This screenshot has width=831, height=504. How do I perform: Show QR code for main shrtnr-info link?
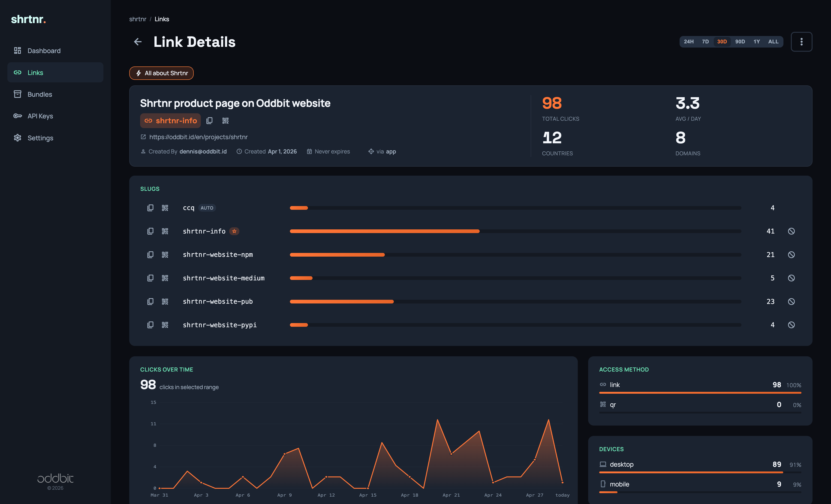click(x=225, y=121)
